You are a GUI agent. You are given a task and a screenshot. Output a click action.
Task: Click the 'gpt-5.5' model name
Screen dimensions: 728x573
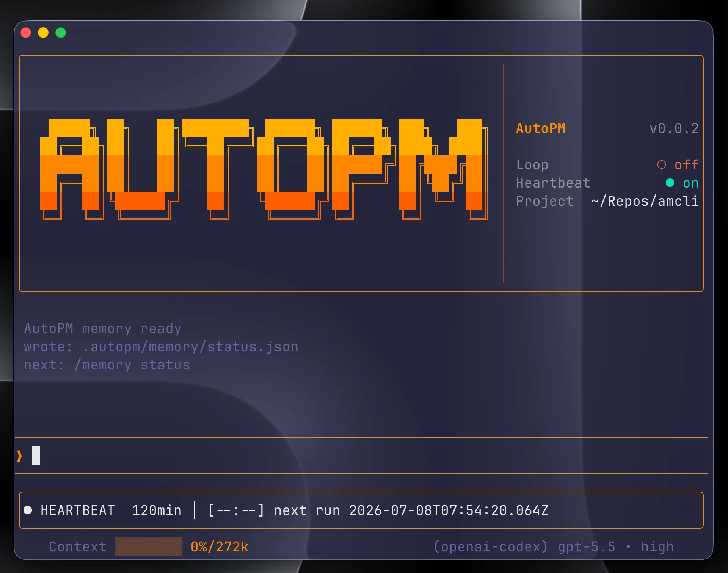(x=587, y=547)
